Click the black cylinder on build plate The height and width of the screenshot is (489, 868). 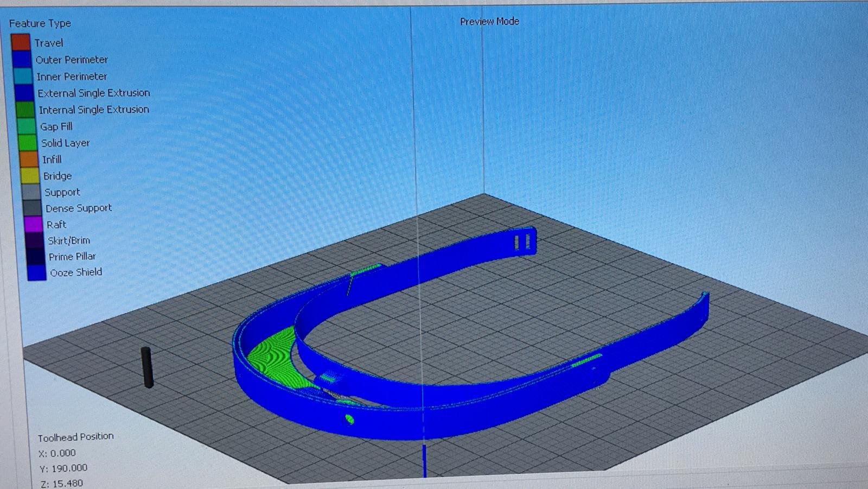coord(147,367)
